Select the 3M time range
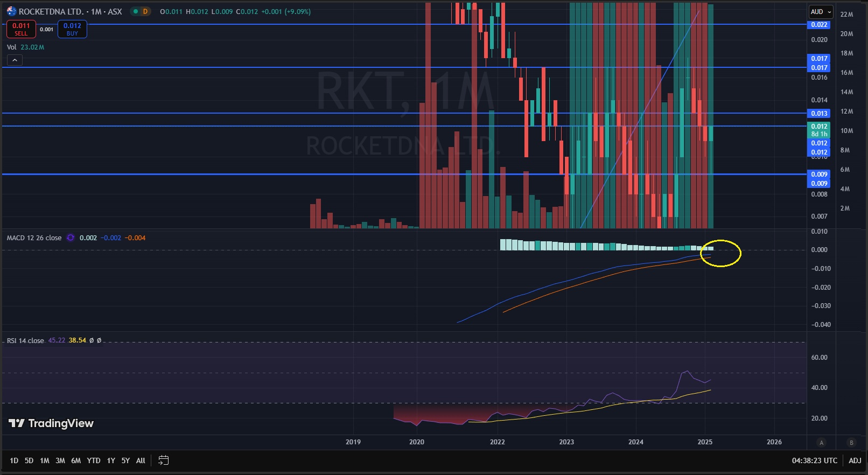This screenshot has height=475, width=868. [x=60, y=460]
